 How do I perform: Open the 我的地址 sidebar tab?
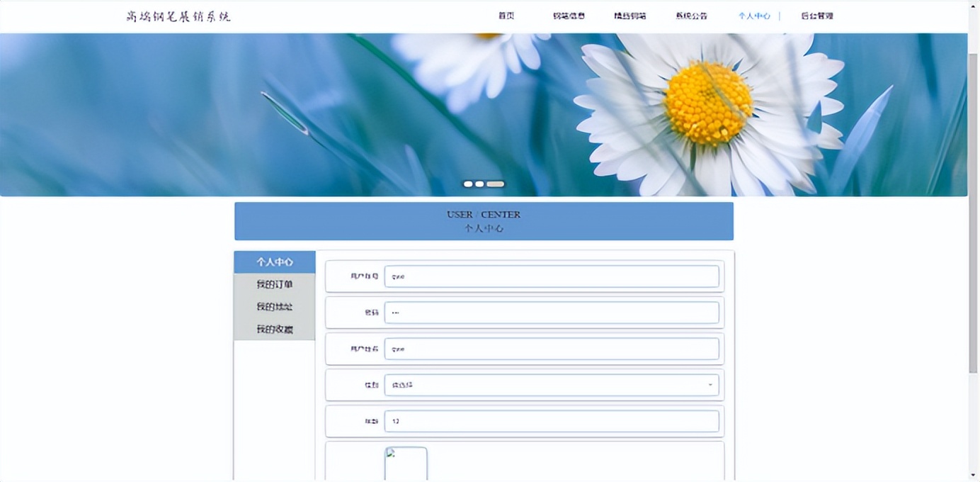pyautogui.click(x=275, y=306)
